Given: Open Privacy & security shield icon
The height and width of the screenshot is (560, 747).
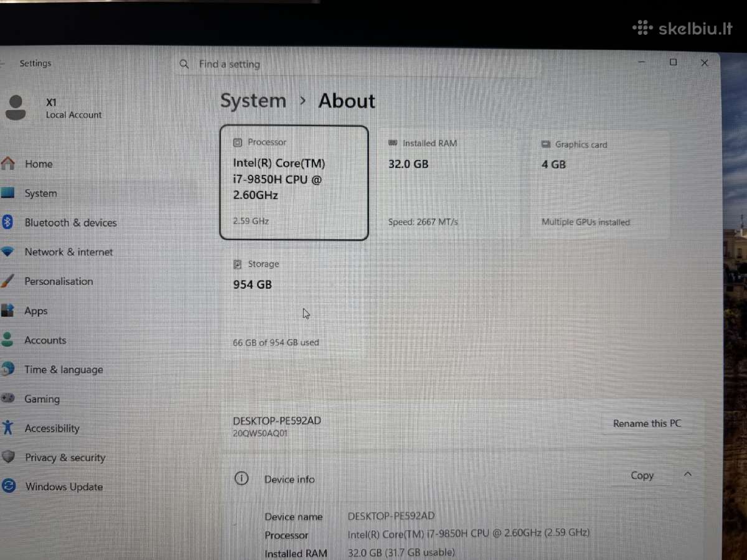Looking at the screenshot, I should 7,457.
